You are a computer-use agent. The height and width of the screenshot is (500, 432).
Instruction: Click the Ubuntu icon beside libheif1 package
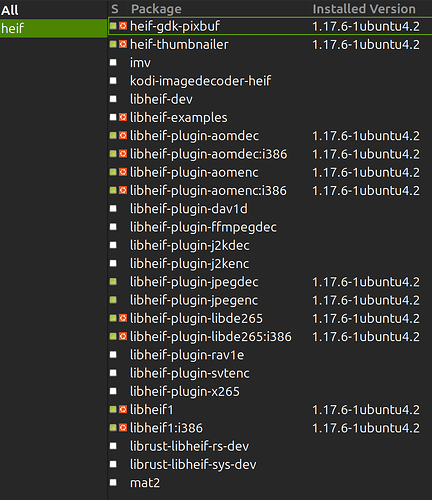tap(123, 409)
